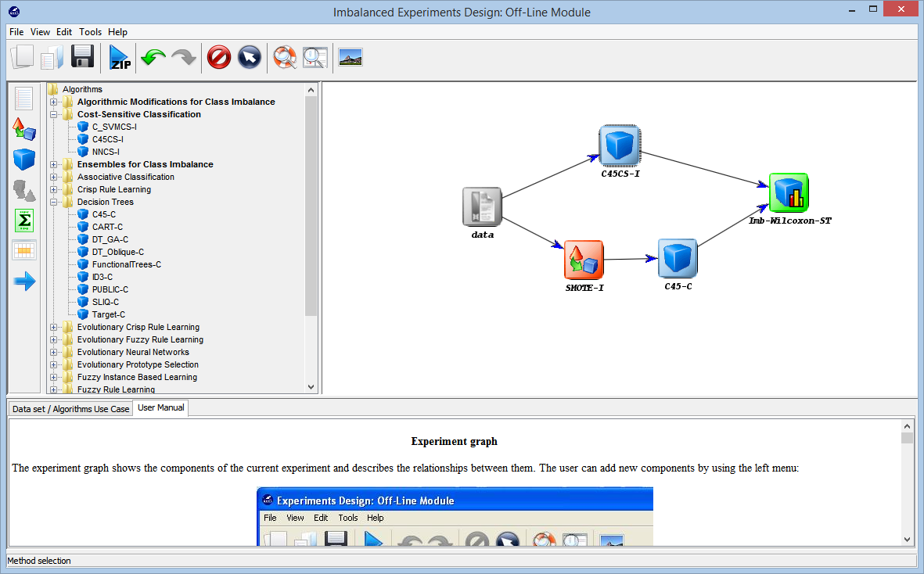
Task: Select C45CS-I algorithm in tree
Action: click(108, 139)
